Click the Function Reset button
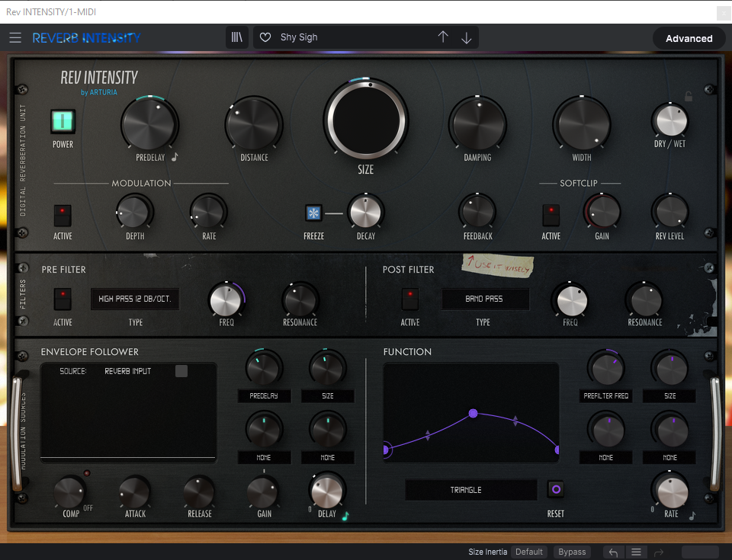The image size is (732, 560). 556,489
